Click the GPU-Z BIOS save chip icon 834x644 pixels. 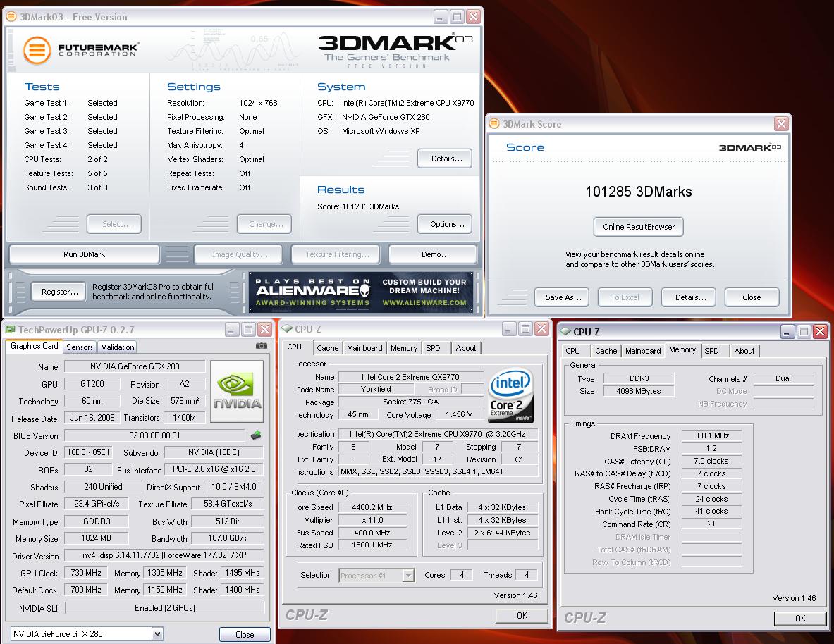[256, 435]
